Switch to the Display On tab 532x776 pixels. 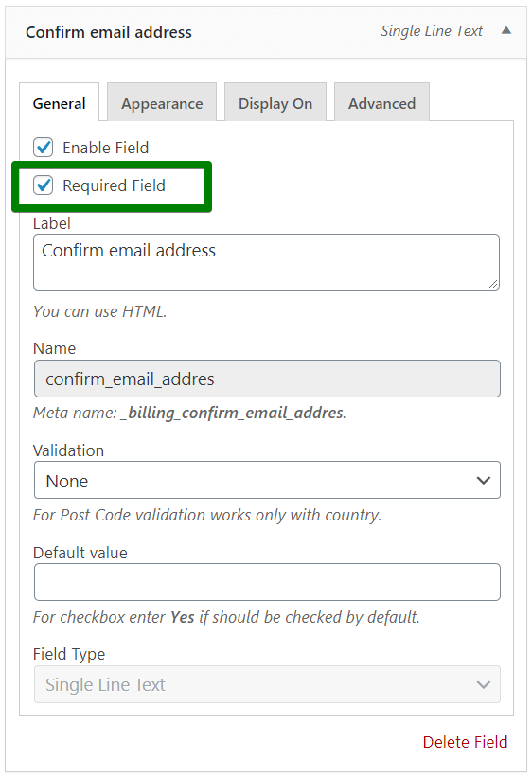coord(275,102)
